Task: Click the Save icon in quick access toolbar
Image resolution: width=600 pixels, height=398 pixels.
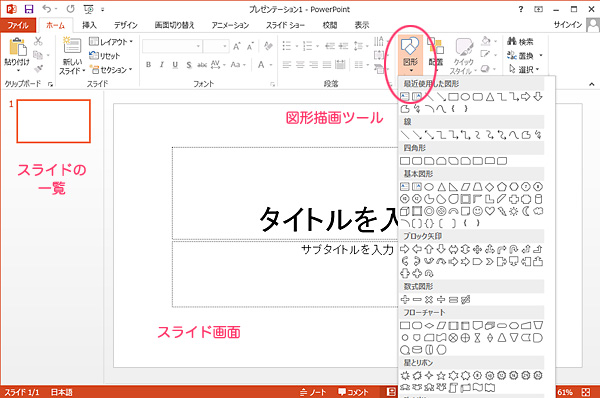Action: pyautogui.click(x=29, y=9)
